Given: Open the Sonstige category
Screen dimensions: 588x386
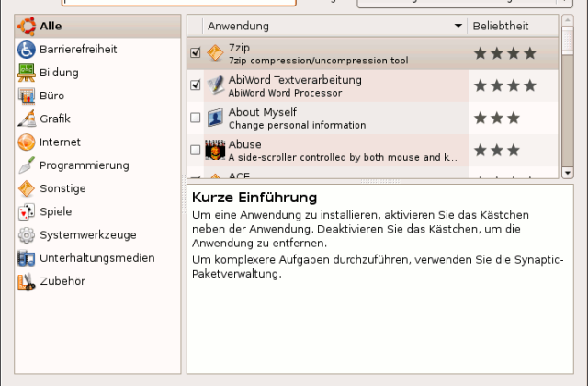Looking at the screenshot, I should click(97, 188).
